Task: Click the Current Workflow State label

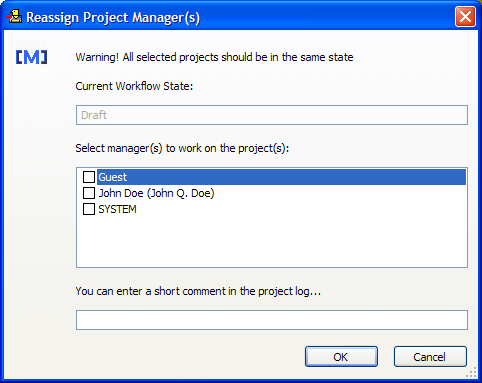Action: pos(134,86)
